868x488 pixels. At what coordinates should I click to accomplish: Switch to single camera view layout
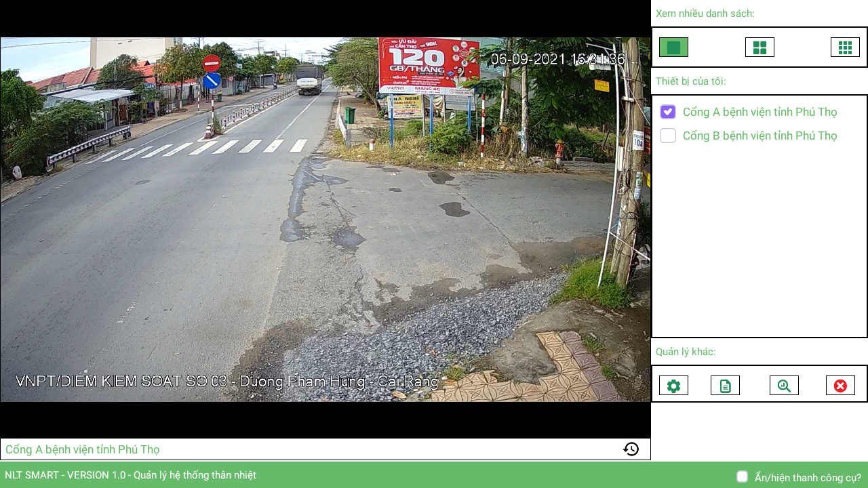tap(673, 47)
